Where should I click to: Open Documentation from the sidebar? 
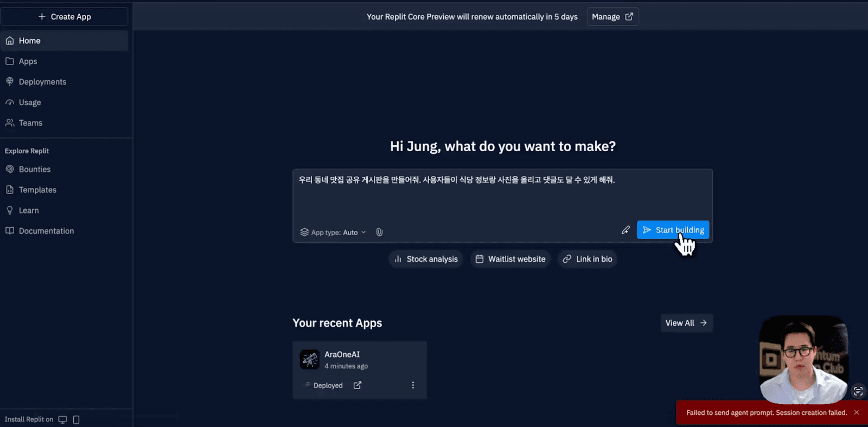64,231
